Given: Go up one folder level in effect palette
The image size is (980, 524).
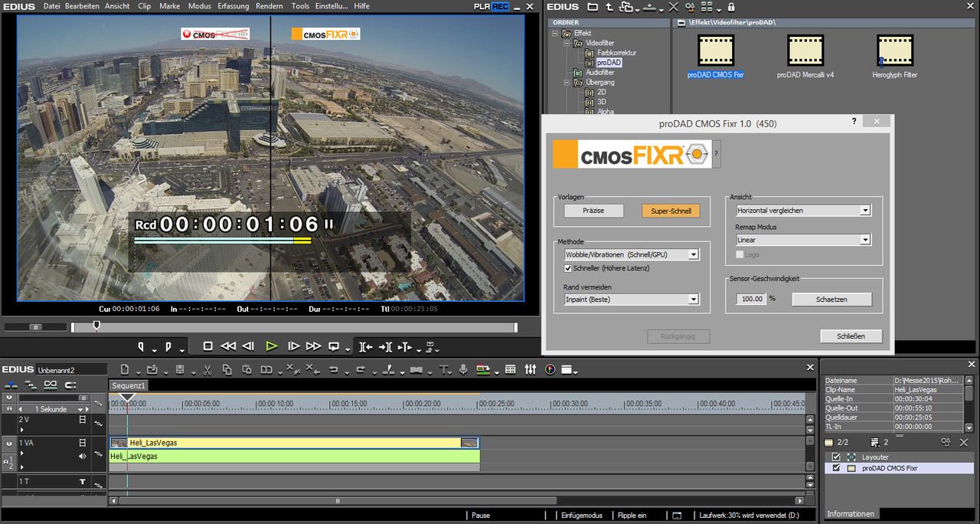Looking at the screenshot, I should (609, 7).
